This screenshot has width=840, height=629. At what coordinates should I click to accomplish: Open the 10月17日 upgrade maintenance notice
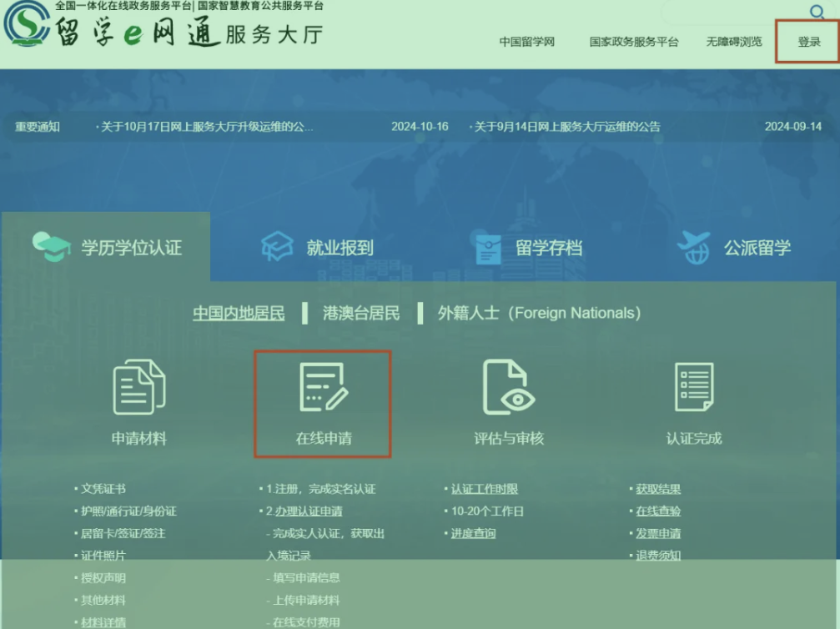[207, 127]
